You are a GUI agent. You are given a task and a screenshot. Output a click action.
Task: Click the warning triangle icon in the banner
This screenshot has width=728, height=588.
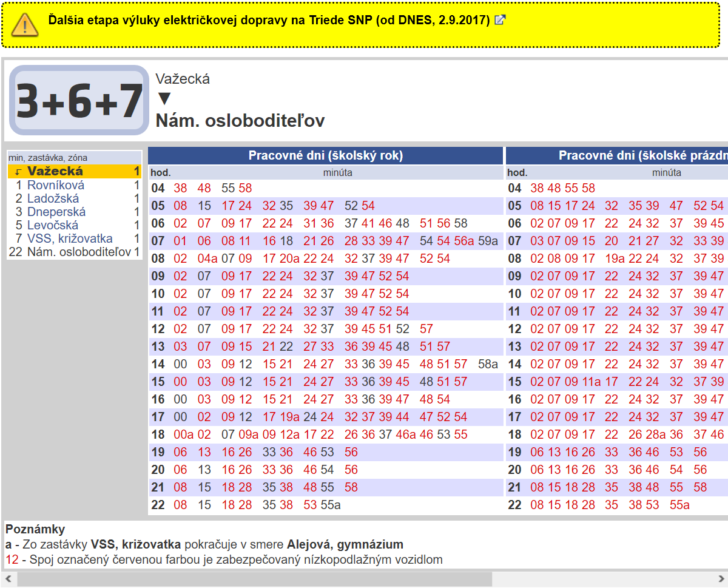25,24
